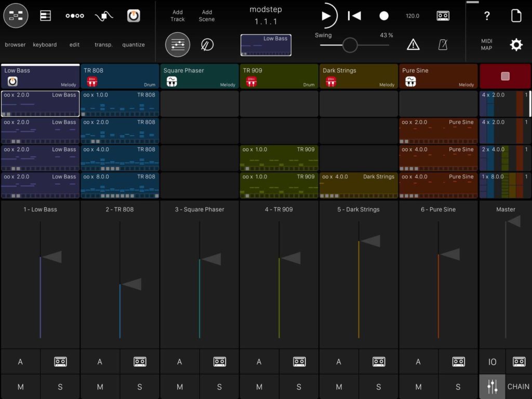Toggle automation A on Dark Strings track
The height and width of the screenshot is (399, 532).
(x=339, y=362)
